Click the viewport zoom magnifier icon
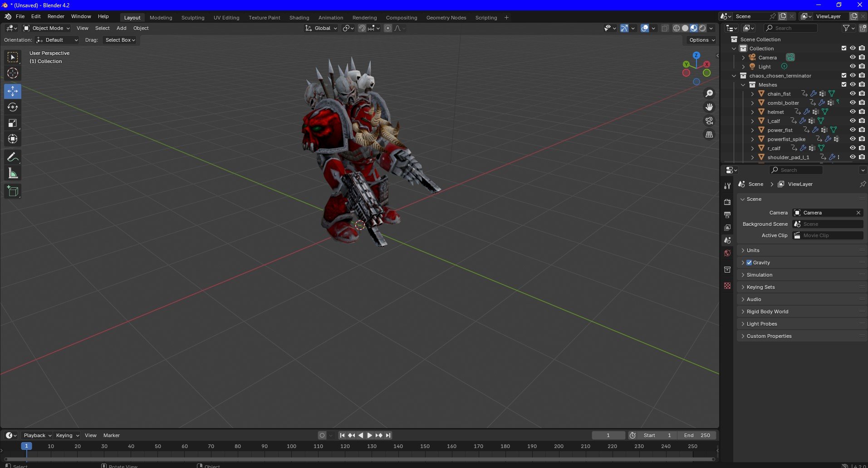 point(709,93)
